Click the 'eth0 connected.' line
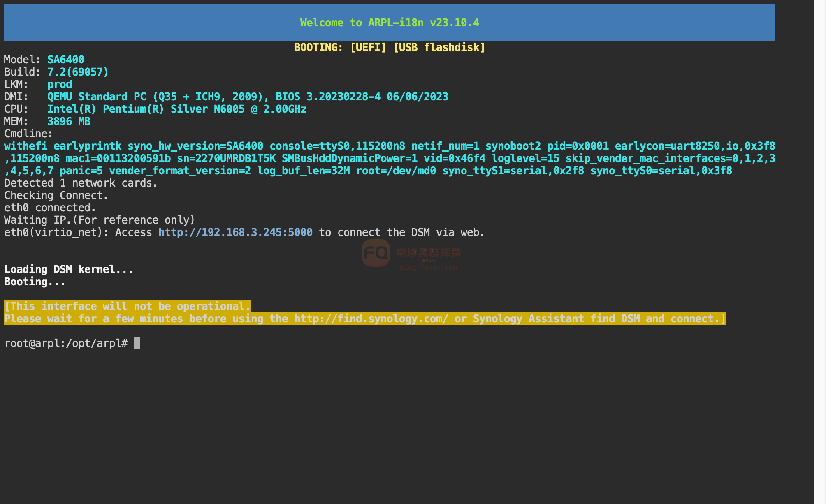826x504 pixels. [50, 208]
